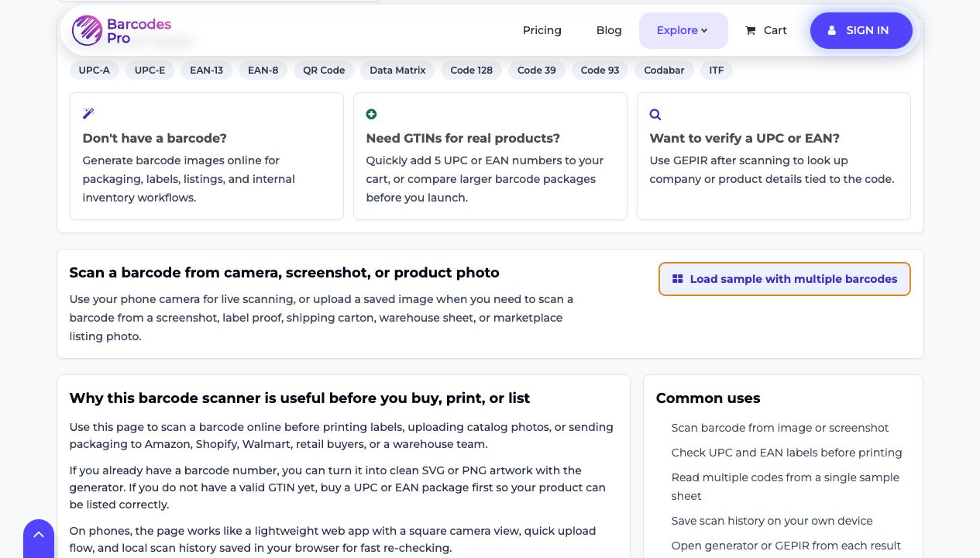Load sample with multiple barcodes
This screenshot has width=980, height=558.
pos(785,279)
